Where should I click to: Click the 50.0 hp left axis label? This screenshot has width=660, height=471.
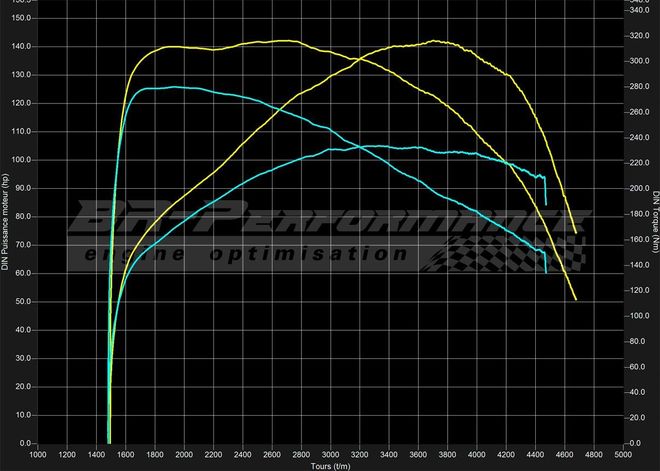(21, 301)
